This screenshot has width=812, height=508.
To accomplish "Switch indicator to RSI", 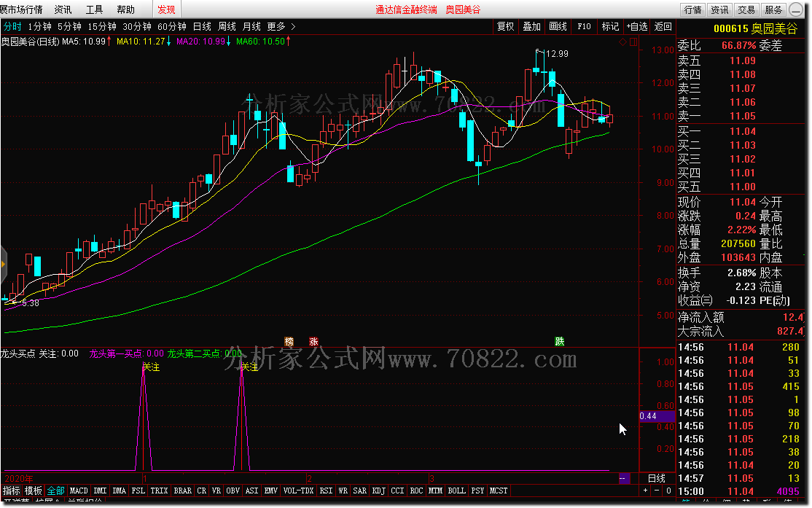I will point(326,491).
